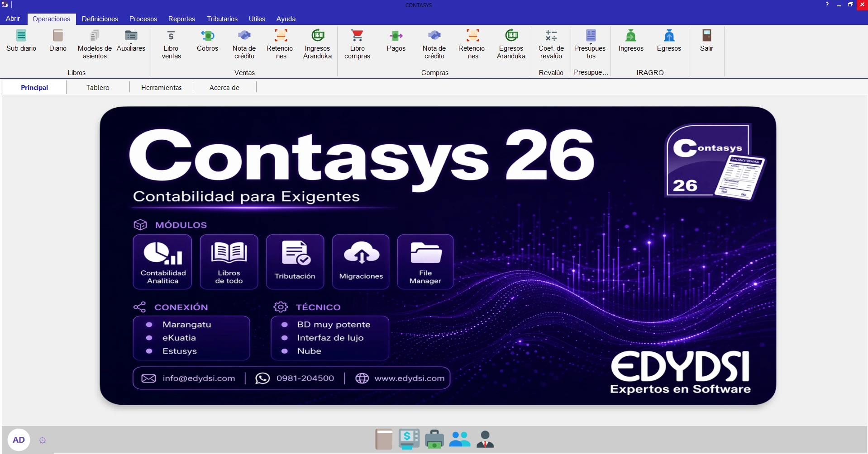The width and height of the screenshot is (868, 454).
Task: Open the Ayuda ribbon tab
Action: click(x=286, y=19)
